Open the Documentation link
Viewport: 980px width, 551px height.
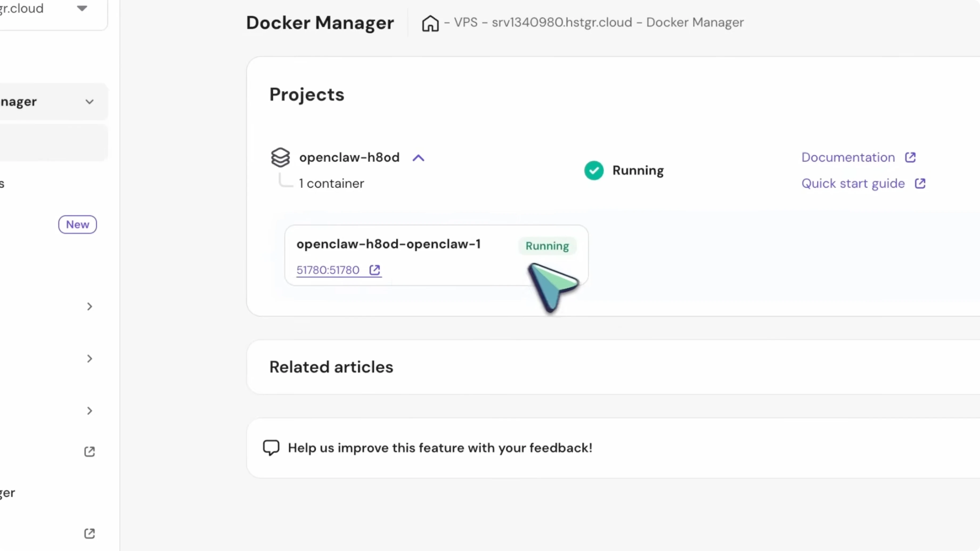pos(848,157)
